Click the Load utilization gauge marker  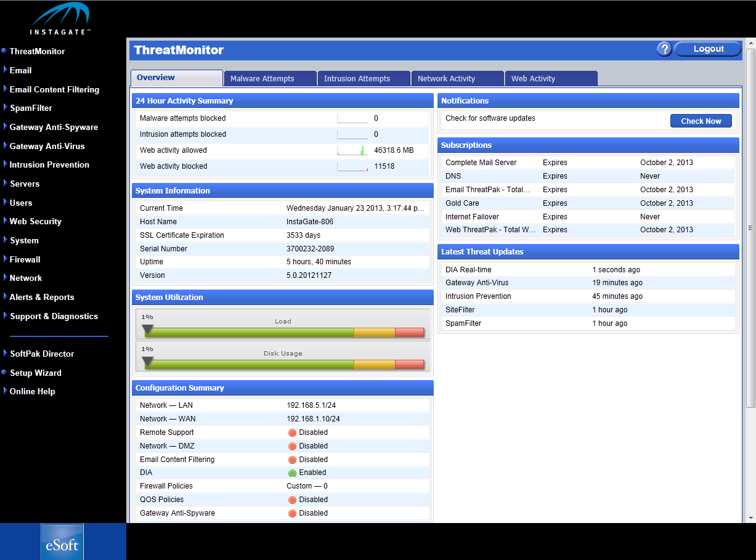point(147,330)
